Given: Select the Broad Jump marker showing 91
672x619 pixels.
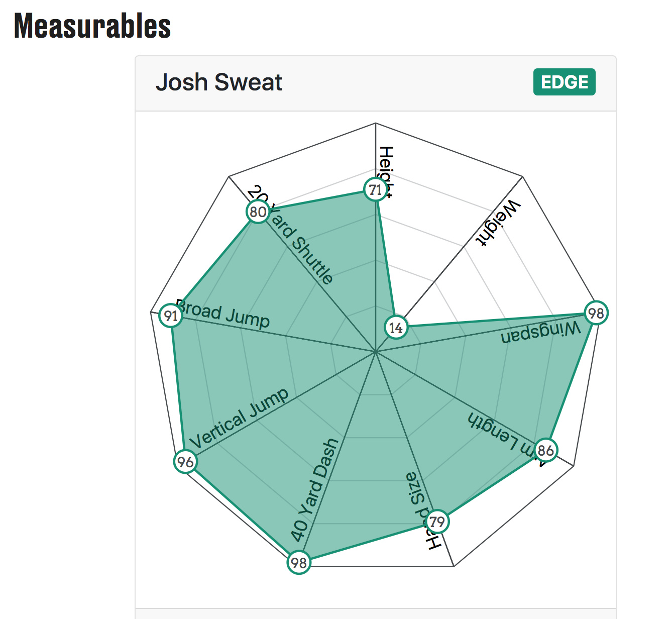Looking at the screenshot, I should click(x=171, y=316).
